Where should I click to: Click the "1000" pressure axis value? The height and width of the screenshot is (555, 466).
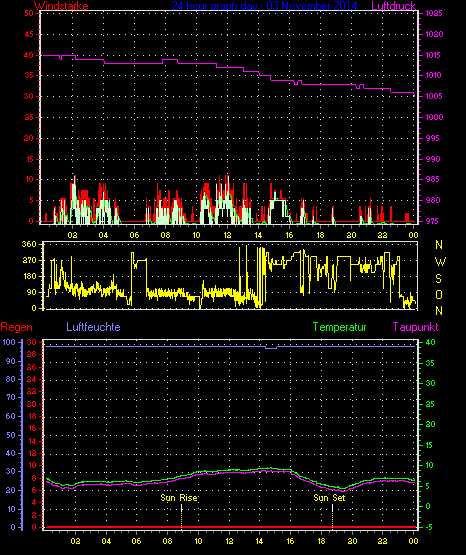click(434, 117)
